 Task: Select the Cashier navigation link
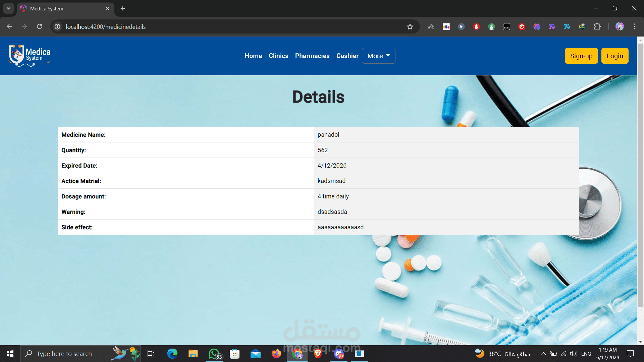point(347,56)
